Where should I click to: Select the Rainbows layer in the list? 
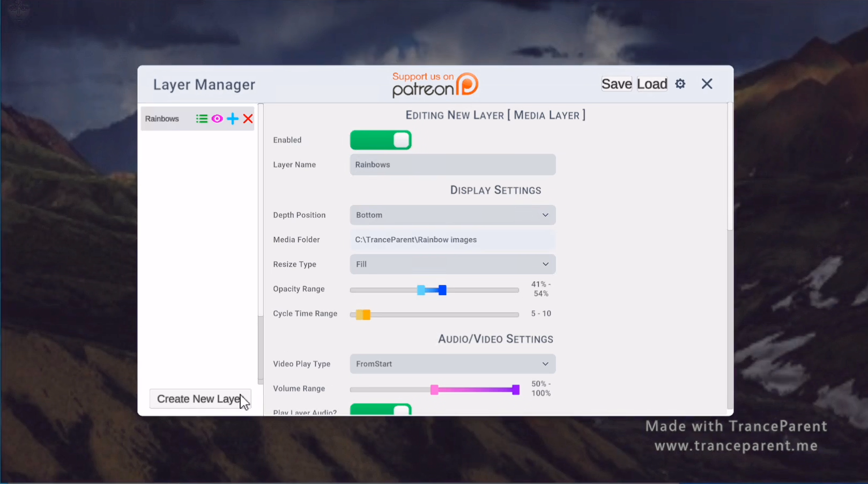pos(162,119)
